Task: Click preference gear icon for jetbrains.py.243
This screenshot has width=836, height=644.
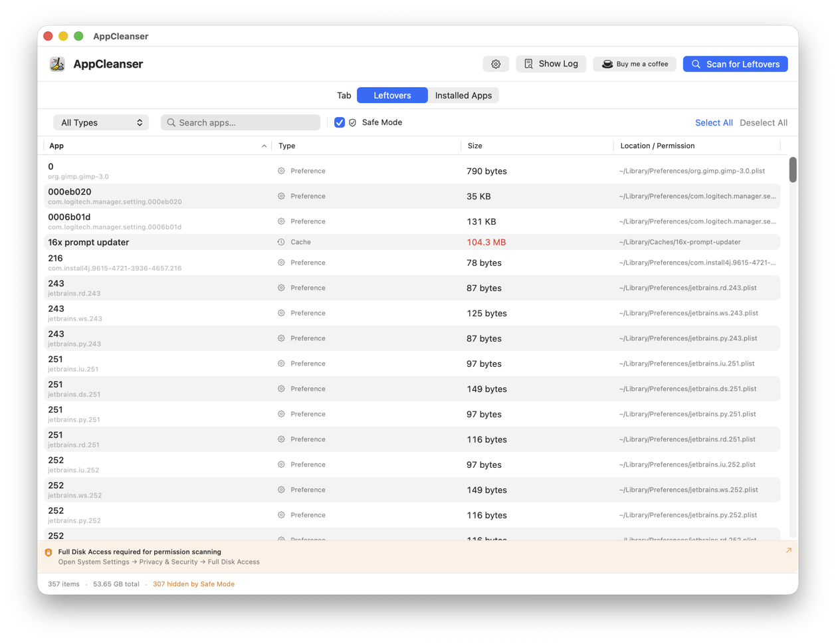Action: coord(281,338)
